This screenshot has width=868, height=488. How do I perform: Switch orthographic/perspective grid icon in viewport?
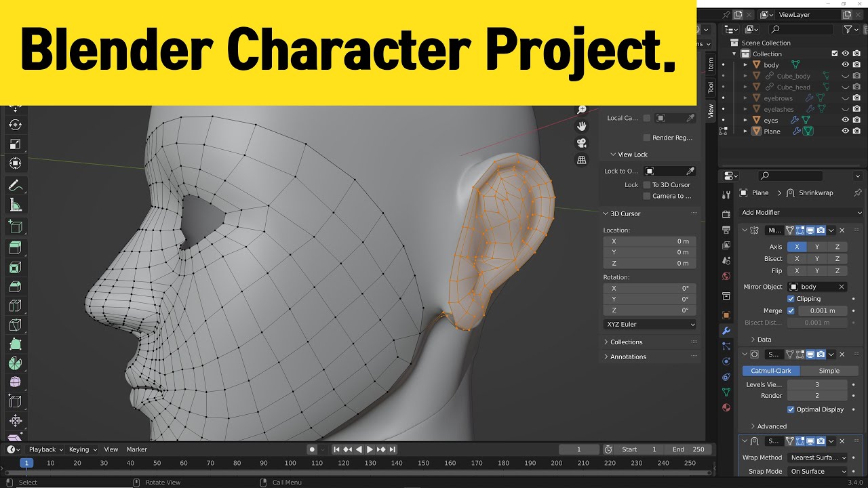tap(581, 160)
